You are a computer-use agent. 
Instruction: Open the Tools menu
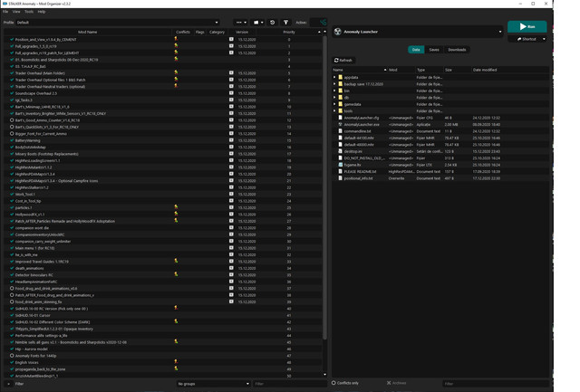29,12
